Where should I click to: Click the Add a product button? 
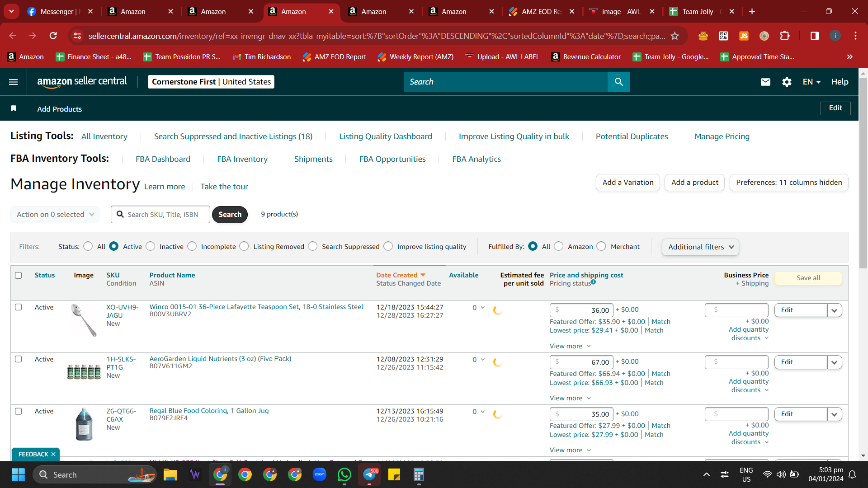click(695, 183)
